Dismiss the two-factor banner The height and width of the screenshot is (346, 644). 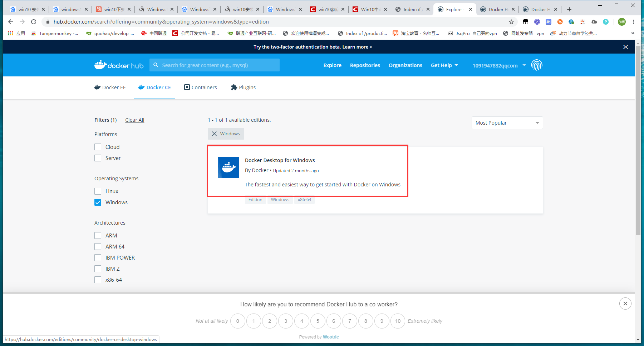click(625, 47)
